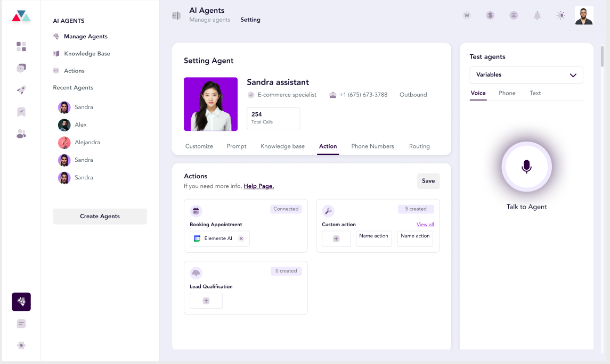Viewport: 610px width, 364px height.
Task: Toggle light mode sun icon
Action: tap(560, 15)
